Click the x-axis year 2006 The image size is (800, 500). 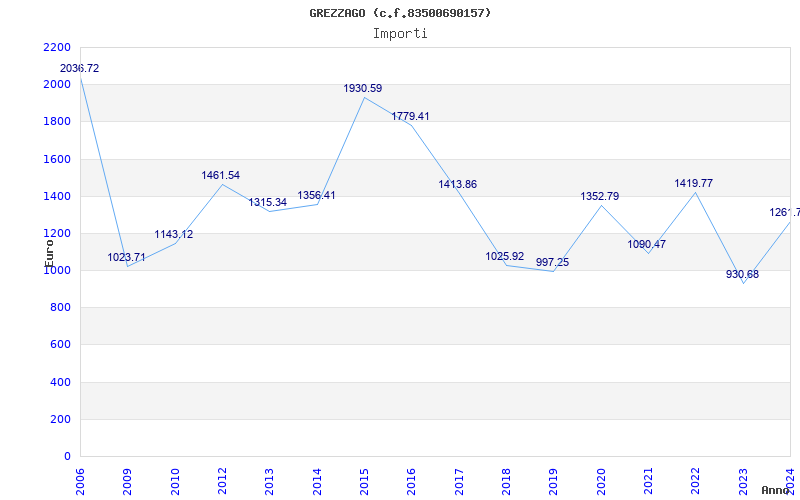click(x=80, y=482)
